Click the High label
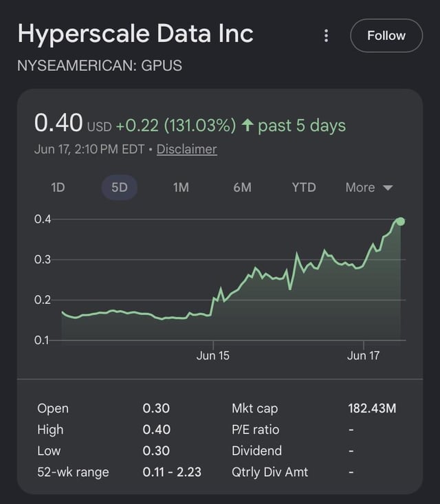The height and width of the screenshot is (504, 440). tap(50, 430)
